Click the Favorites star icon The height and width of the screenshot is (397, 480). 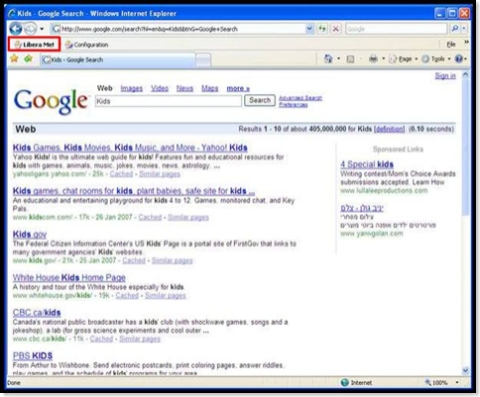coord(14,59)
